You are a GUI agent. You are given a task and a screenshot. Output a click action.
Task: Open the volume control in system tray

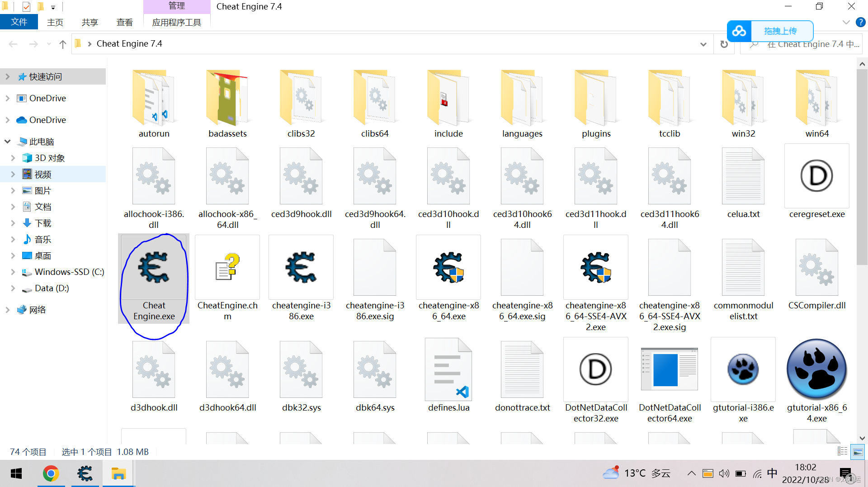724,473
